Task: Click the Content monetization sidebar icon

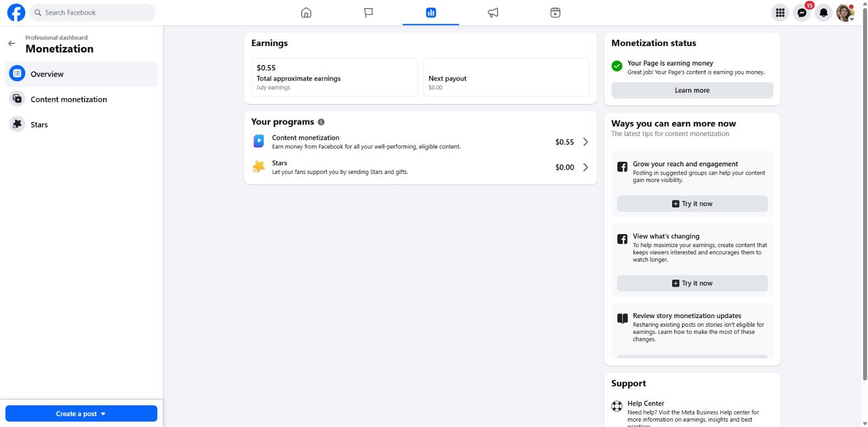Action: [x=17, y=99]
